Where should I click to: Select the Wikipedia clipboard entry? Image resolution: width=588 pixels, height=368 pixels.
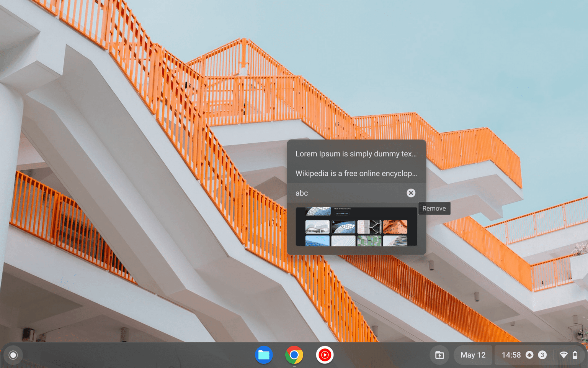356,173
